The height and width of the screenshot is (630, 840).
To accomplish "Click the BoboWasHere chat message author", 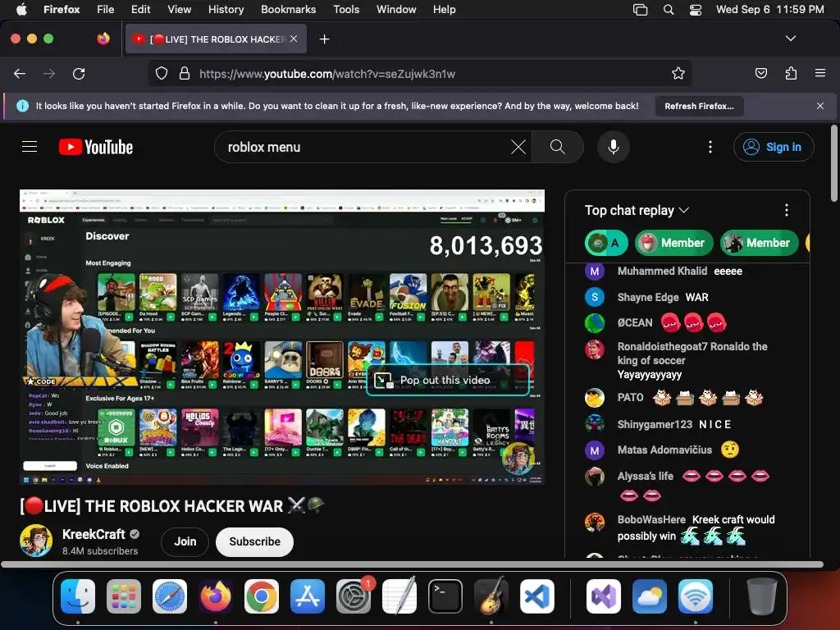I will point(651,519).
